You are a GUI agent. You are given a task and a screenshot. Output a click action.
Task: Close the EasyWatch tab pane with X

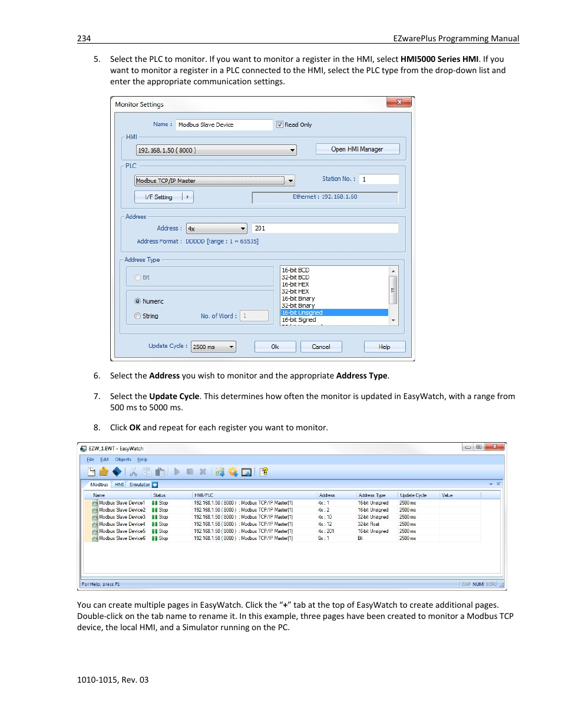498,484
